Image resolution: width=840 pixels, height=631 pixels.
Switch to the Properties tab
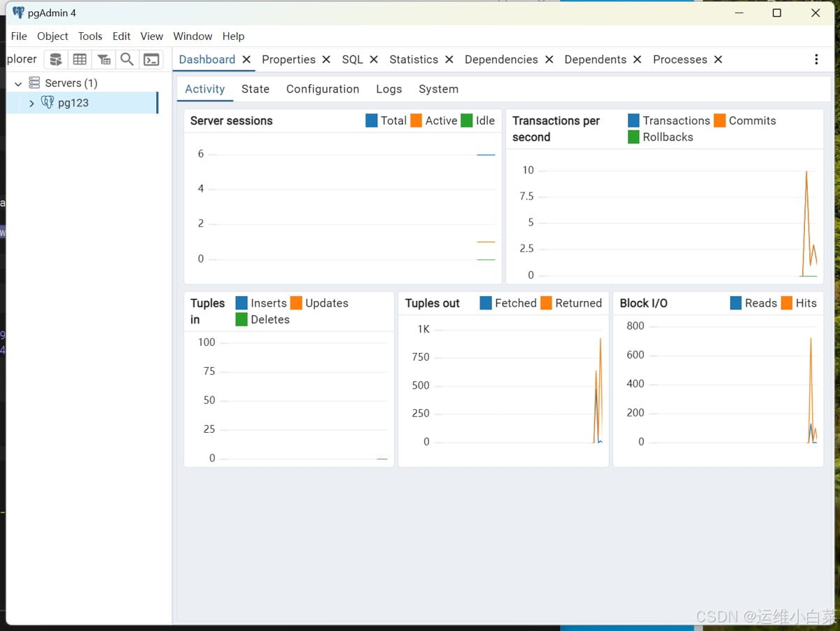pyautogui.click(x=288, y=60)
